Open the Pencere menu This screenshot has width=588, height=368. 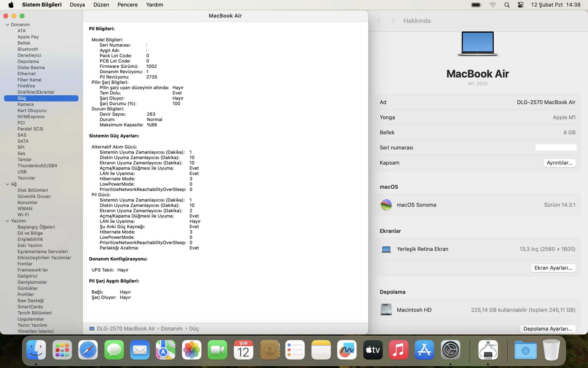(127, 5)
